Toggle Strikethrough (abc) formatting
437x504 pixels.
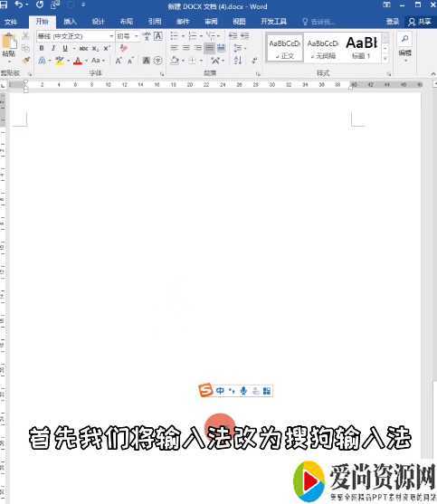(83, 48)
